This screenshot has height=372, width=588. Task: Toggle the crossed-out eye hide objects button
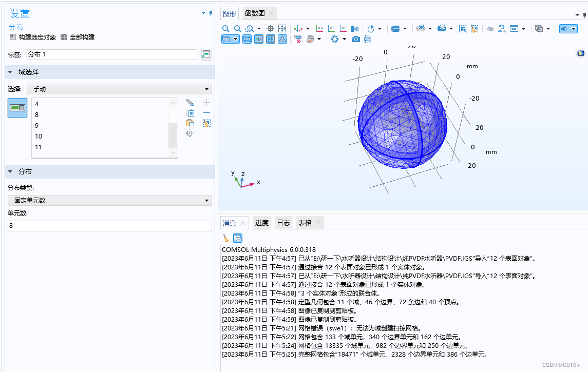[x=490, y=28]
